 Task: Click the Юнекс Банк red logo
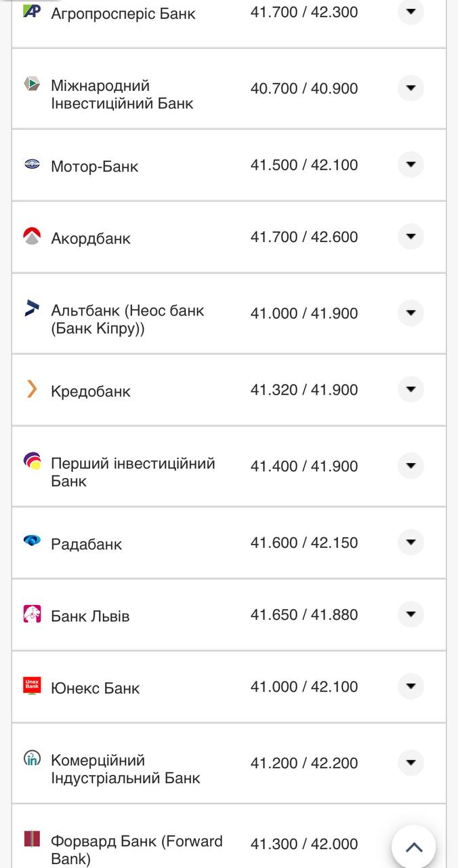coord(32,686)
